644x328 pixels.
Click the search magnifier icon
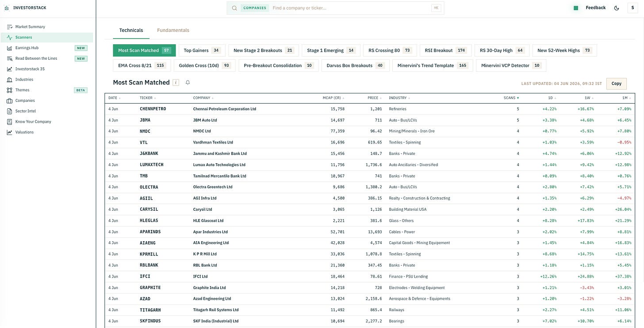click(234, 8)
